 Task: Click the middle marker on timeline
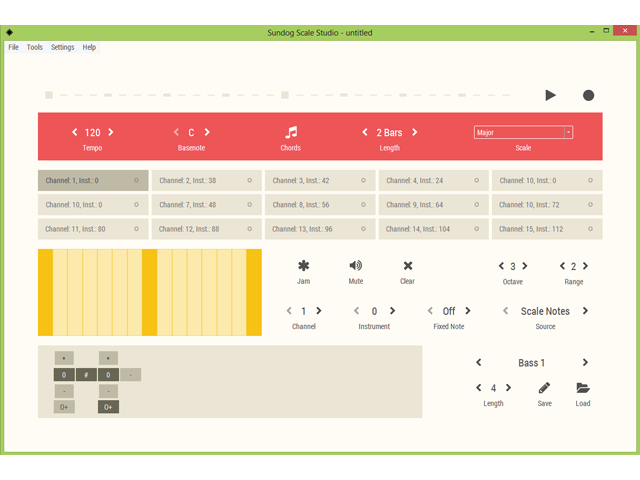point(285,96)
